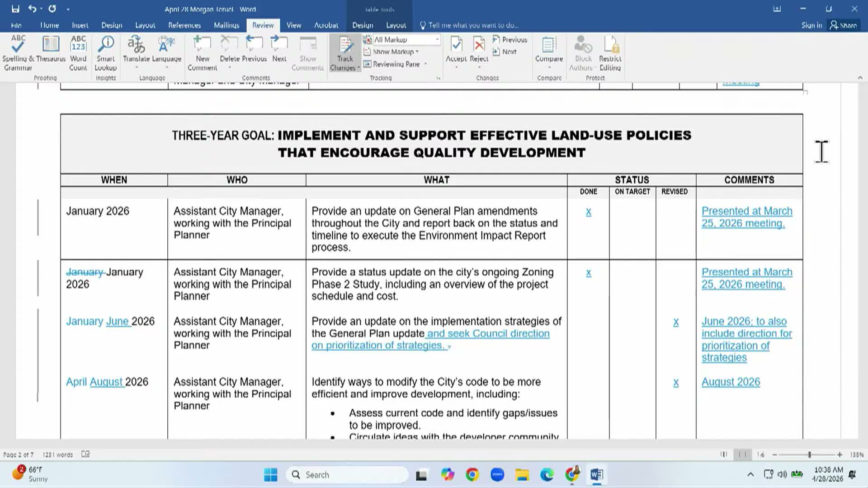Open the File menu

click(x=16, y=25)
